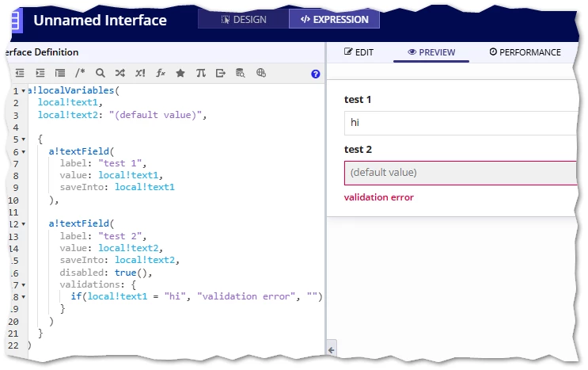
Task: Click the first a!textField( on line 6
Action: [82, 151]
